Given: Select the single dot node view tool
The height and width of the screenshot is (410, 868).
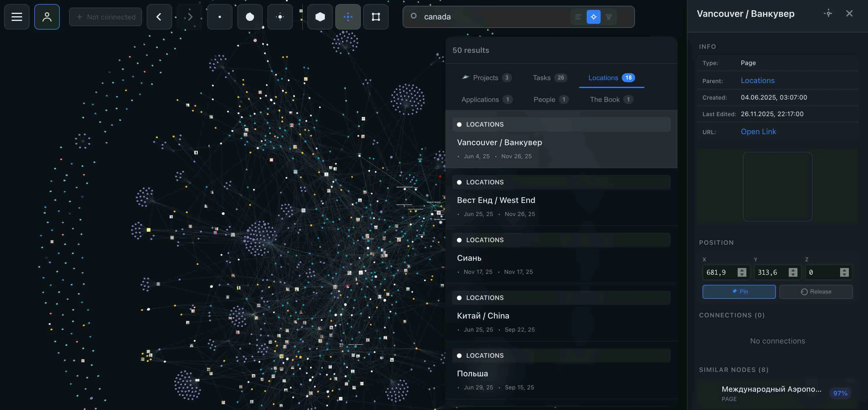Looking at the screenshot, I should click(220, 17).
